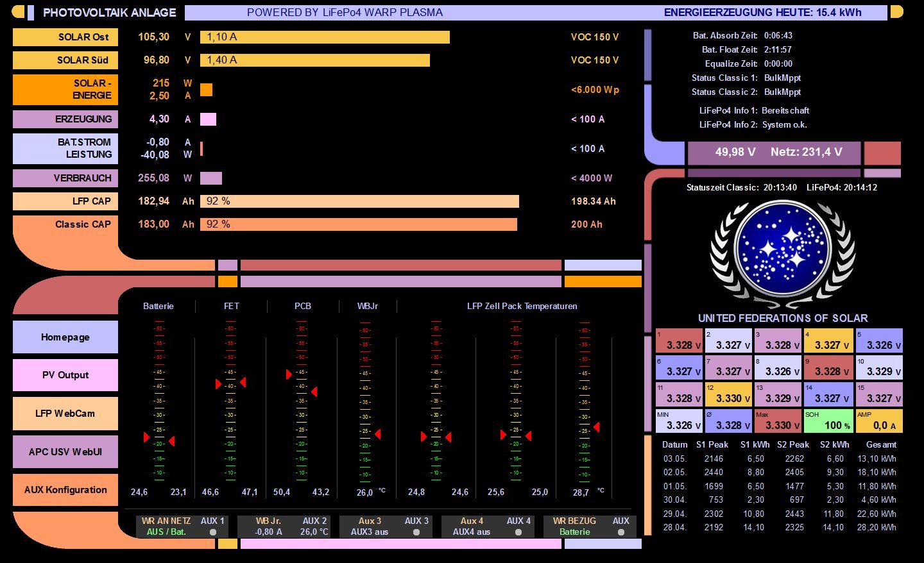Select the LFP CAP label block
Image resolution: width=924 pixels, height=563 pixels.
[65, 201]
